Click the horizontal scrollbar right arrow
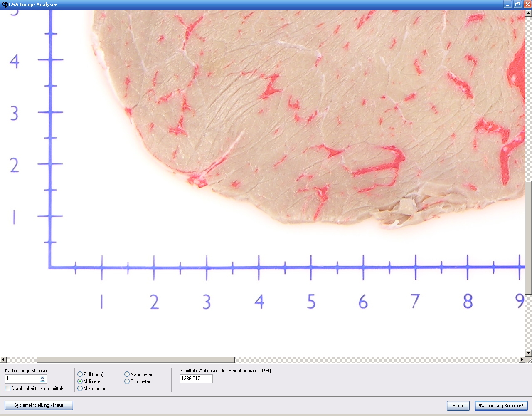Image resolution: width=532 pixels, height=416 pixels. coord(522,360)
